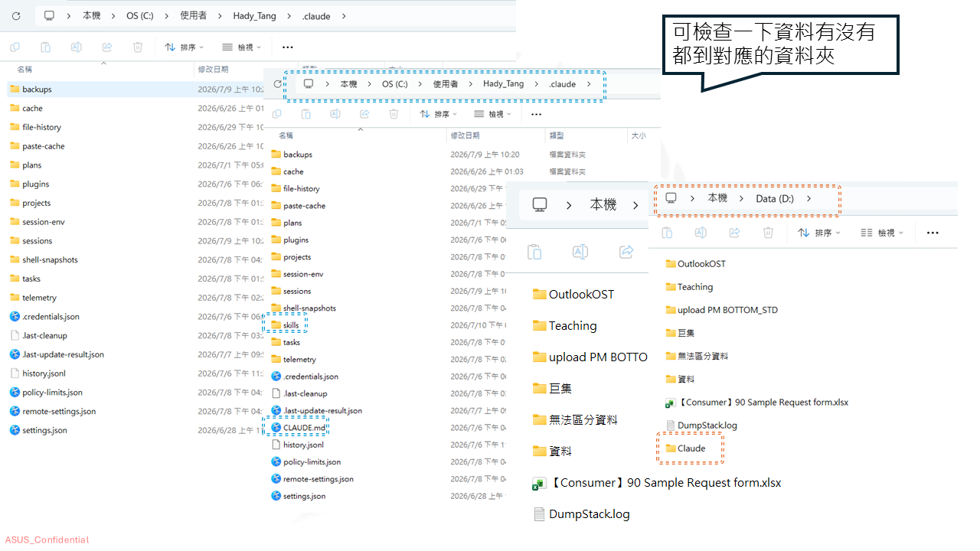Click the Share icon in the Data (D:) window toolbar

734,233
